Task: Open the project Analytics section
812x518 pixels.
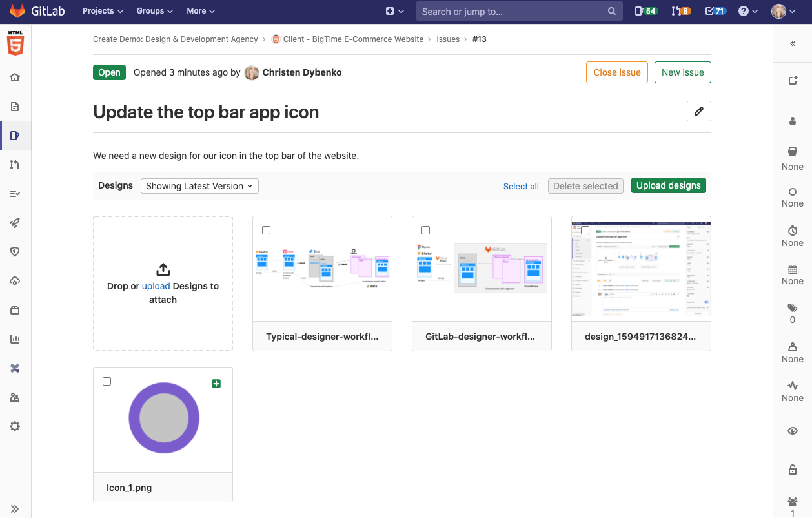Action: tap(15, 338)
